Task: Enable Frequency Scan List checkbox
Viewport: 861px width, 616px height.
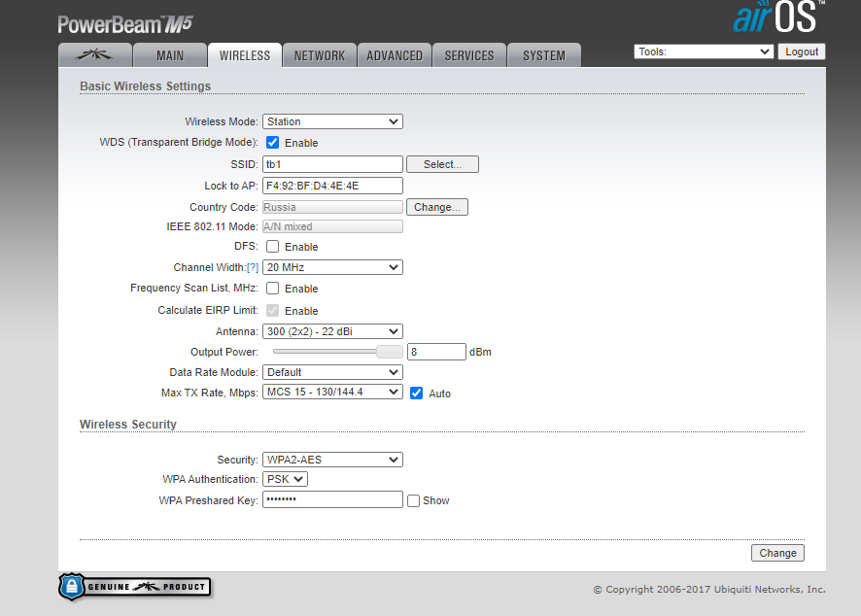Action: [x=272, y=289]
